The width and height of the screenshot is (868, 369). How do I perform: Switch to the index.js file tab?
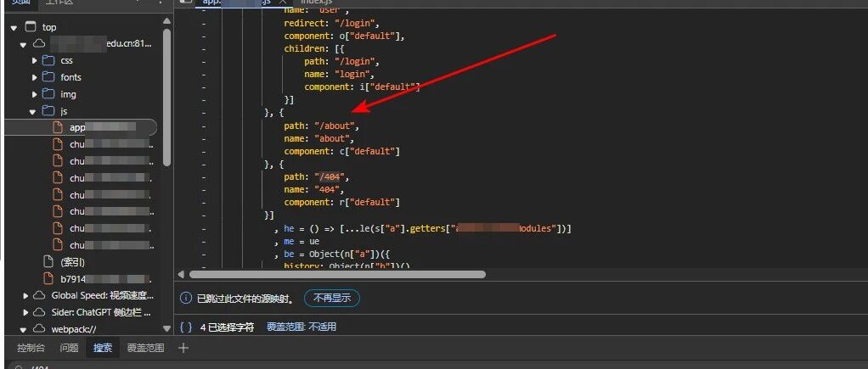[316, 3]
